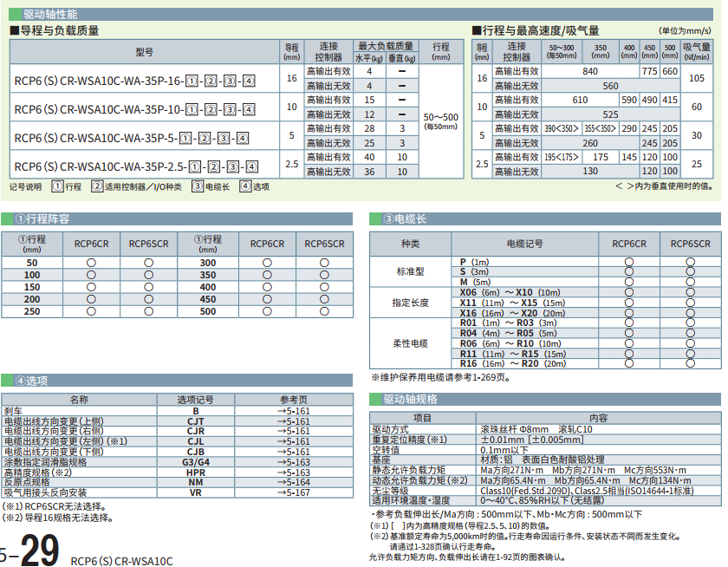Screen dimensions: 728x567
Task: Click the 记号说明 legend label
Action: (x=25, y=186)
